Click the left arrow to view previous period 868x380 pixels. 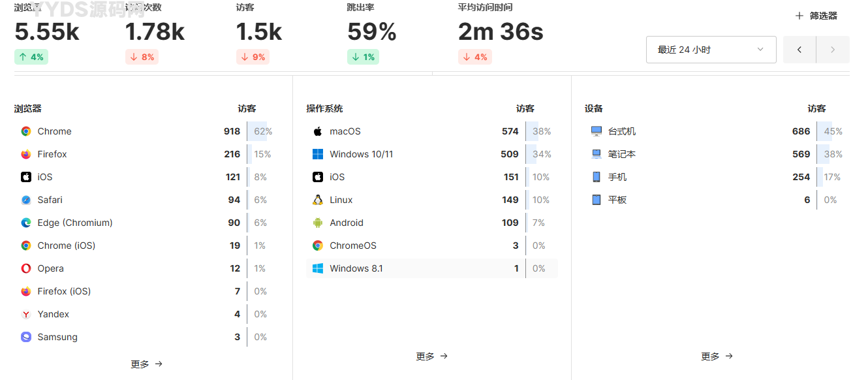(x=799, y=49)
